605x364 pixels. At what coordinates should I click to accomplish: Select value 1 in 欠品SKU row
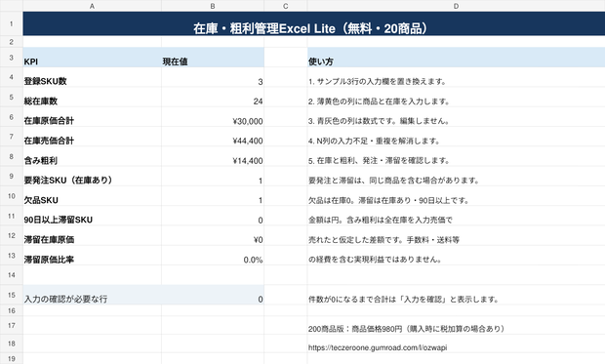point(213,196)
